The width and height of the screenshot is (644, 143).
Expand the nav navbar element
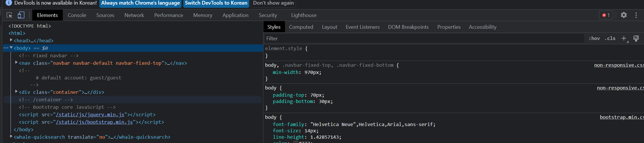click(16, 62)
